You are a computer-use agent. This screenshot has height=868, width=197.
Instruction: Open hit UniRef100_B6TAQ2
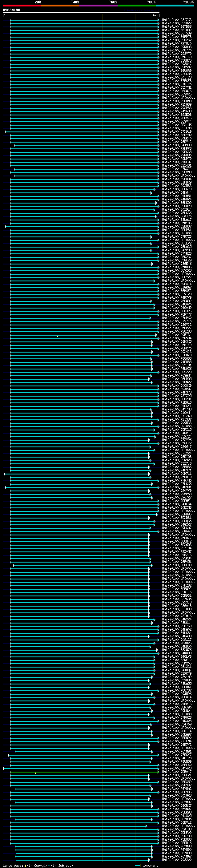click(177, 30)
